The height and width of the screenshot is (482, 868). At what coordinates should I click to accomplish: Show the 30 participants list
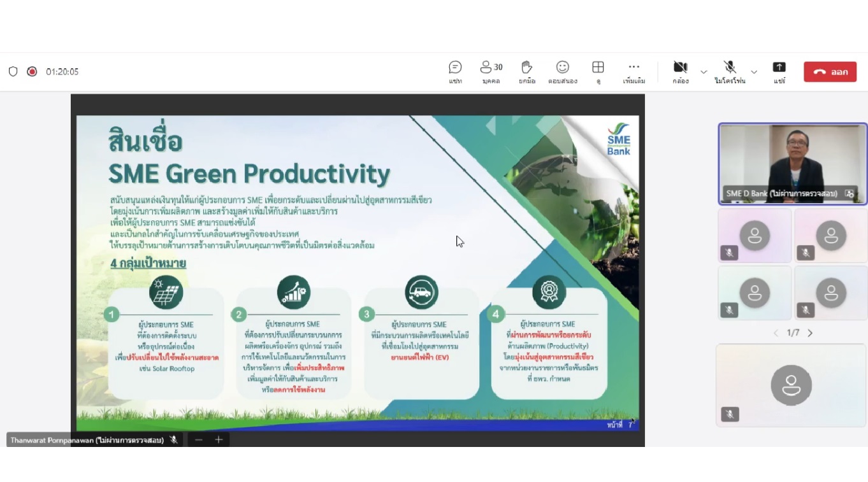point(491,72)
